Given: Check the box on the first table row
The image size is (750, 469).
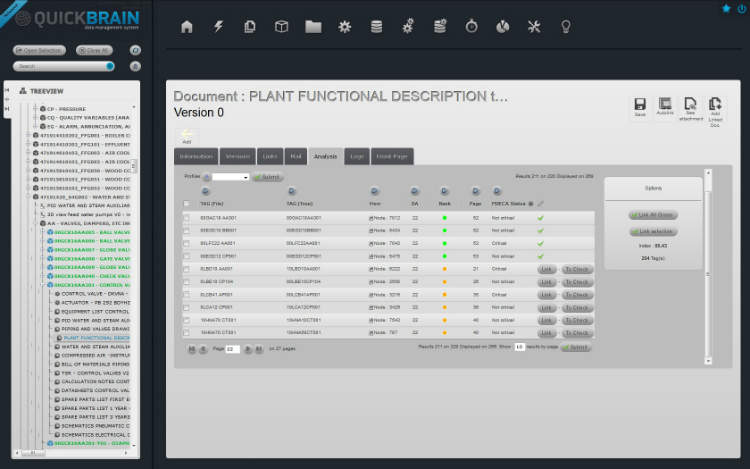Looking at the screenshot, I should pyautogui.click(x=186, y=218).
